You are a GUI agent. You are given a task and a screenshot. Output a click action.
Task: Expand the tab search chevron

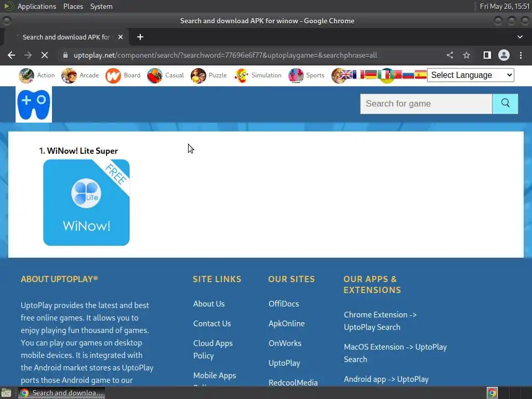tap(520, 37)
